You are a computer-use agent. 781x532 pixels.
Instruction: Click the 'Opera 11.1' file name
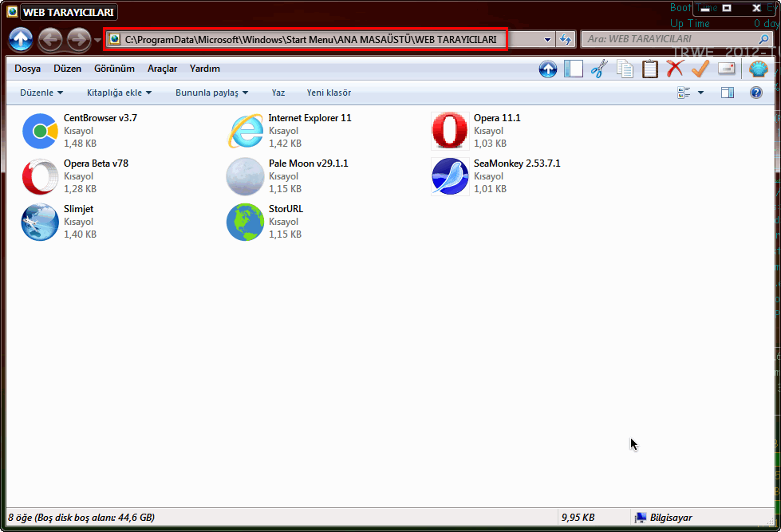[496, 118]
